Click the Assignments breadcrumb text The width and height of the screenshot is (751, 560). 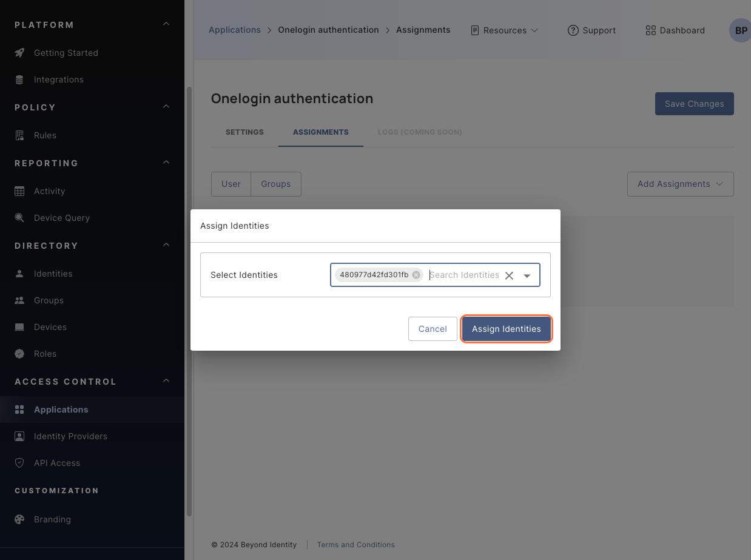[x=423, y=30]
